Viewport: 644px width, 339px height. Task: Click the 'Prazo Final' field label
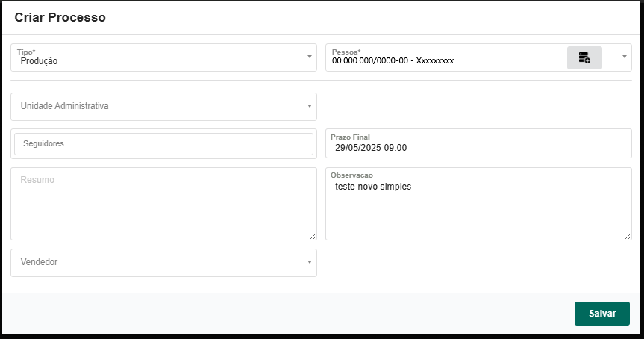coord(350,137)
